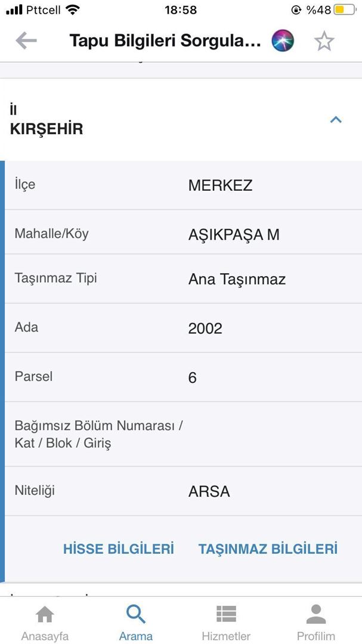Screen dimensions: 362x644
Task: Select the İlçe MERKEZ row
Action: pos(182,185)
